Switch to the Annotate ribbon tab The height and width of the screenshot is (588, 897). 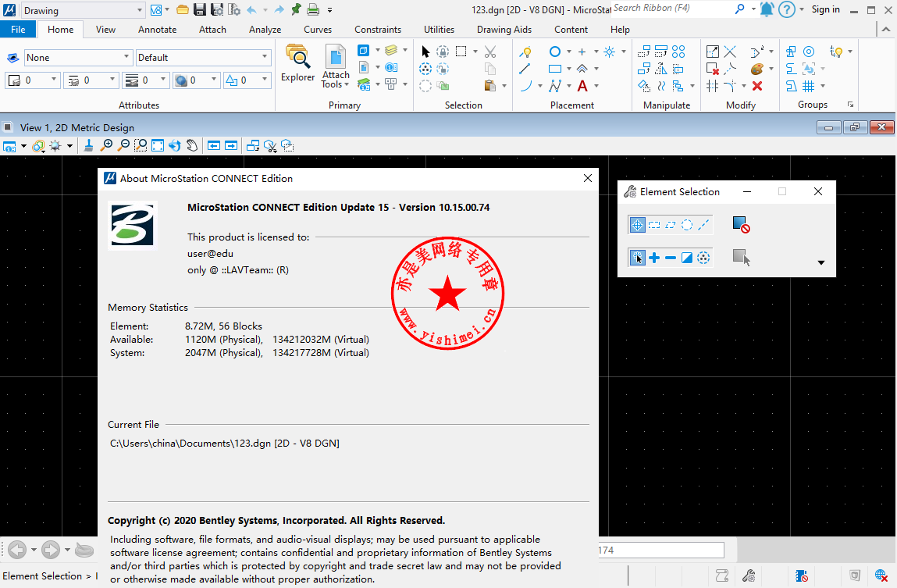[158, 29]
